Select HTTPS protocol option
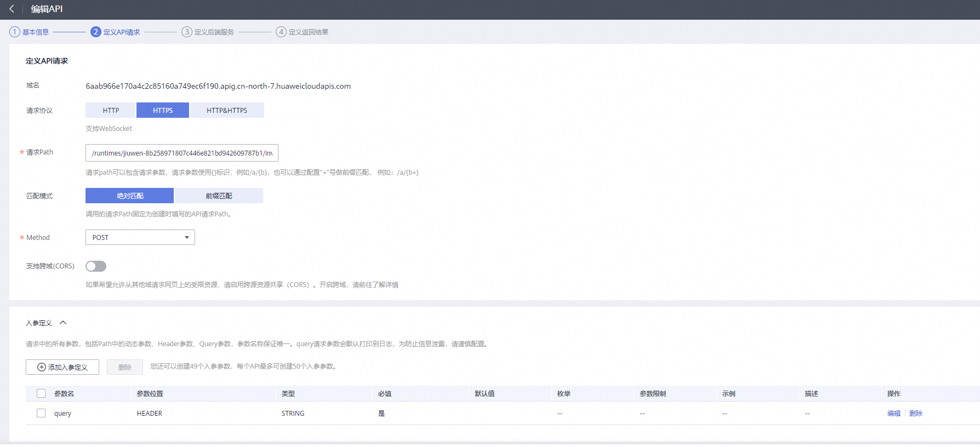 163,110
